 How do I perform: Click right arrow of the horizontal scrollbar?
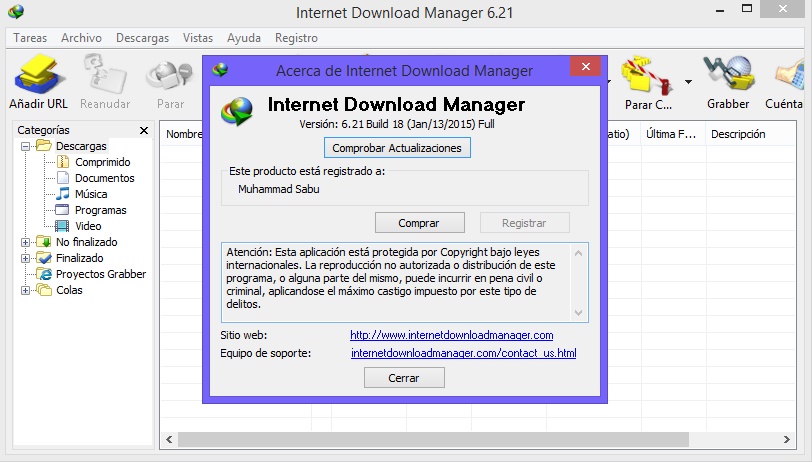click(787, 439)
